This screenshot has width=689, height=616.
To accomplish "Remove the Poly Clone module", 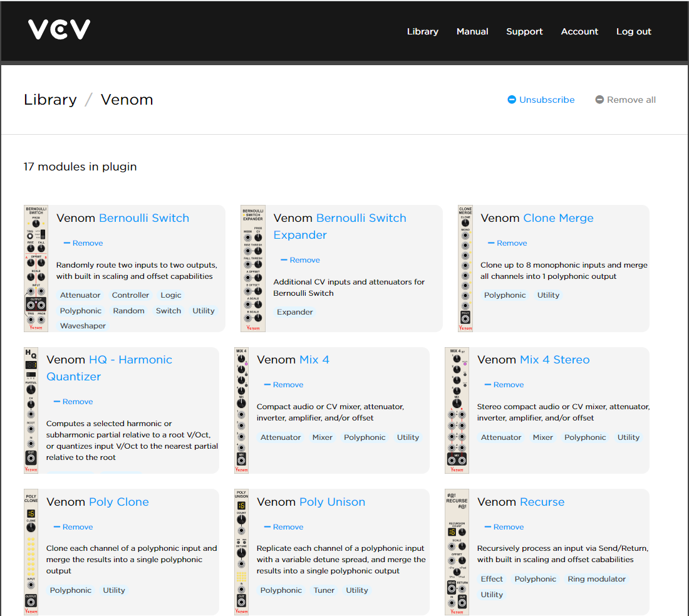I will 73,527.
